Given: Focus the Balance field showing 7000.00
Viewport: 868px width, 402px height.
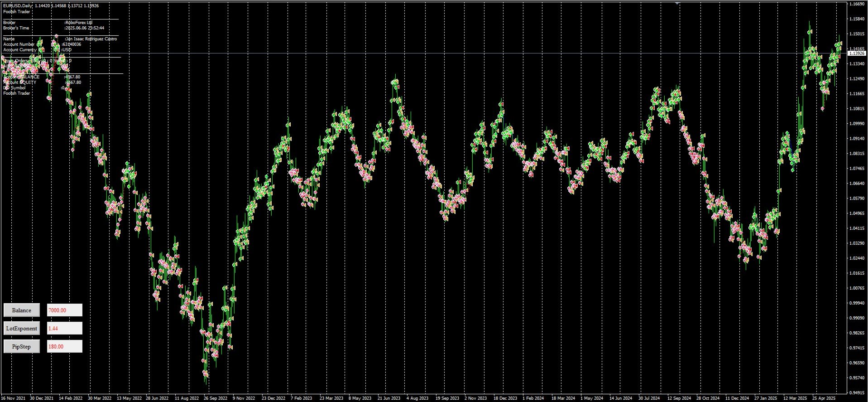Looking at the screenshot, I should [x=65, y=310].
